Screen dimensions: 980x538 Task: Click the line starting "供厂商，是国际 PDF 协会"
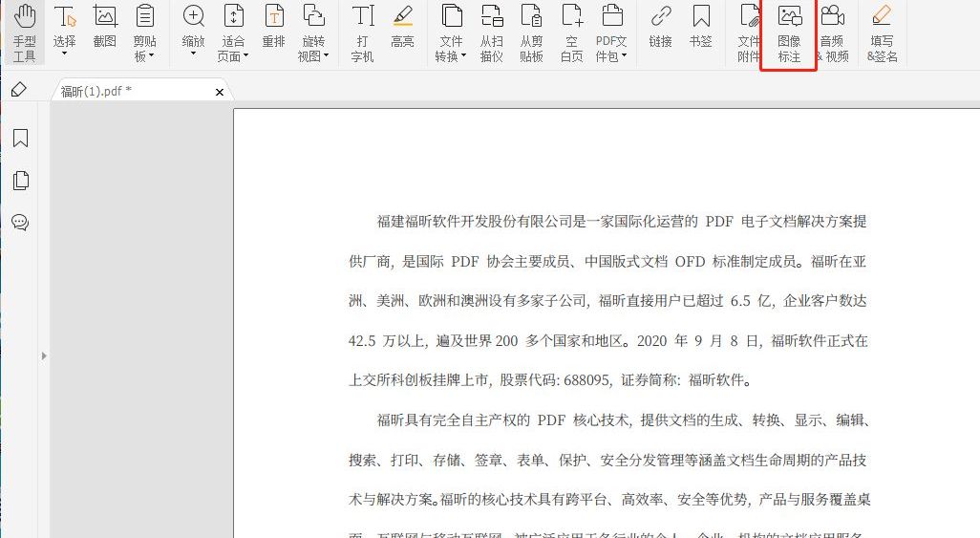pyautogui.click(x=607, y=261)
